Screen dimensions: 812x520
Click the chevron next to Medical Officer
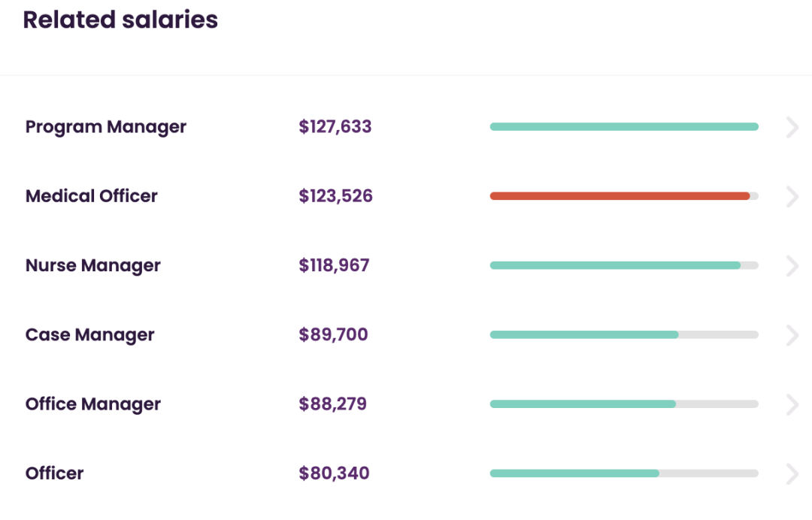pyautogui.click(x=792, y=197)
